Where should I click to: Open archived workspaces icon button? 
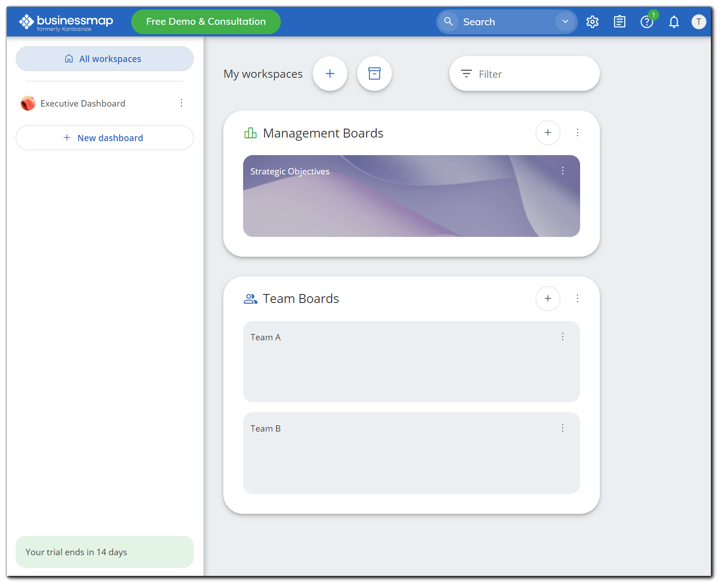(x=374, y=74)
